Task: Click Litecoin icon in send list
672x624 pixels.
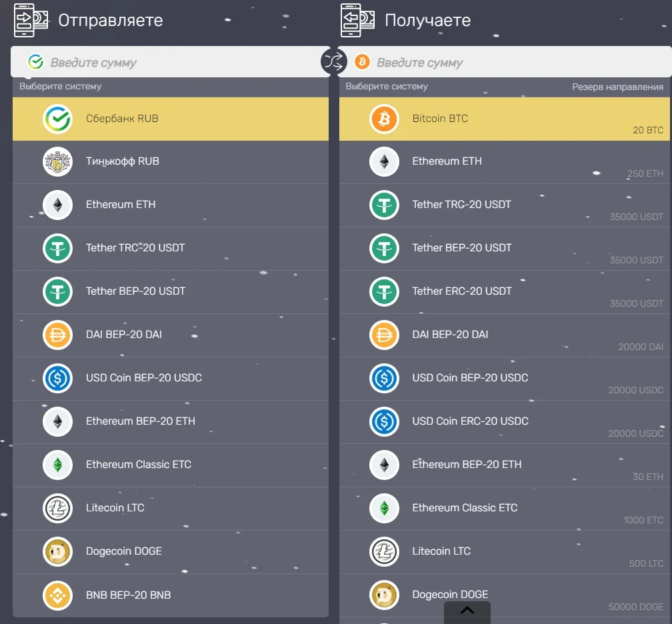Action: tap(57, 508)
